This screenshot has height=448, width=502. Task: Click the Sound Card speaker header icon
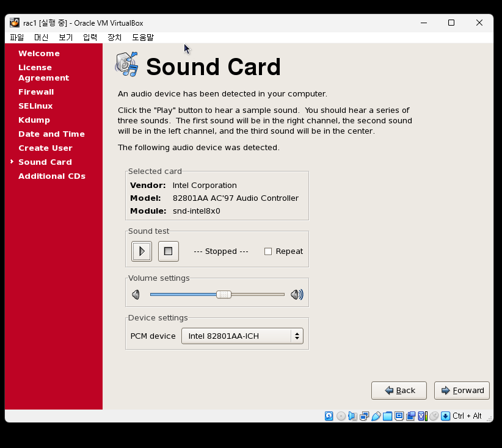tap(127, 64)
